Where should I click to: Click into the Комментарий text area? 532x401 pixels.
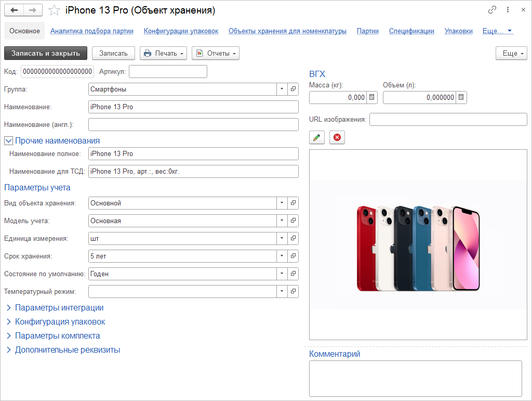pyautogui.click(x=415, y=379)
